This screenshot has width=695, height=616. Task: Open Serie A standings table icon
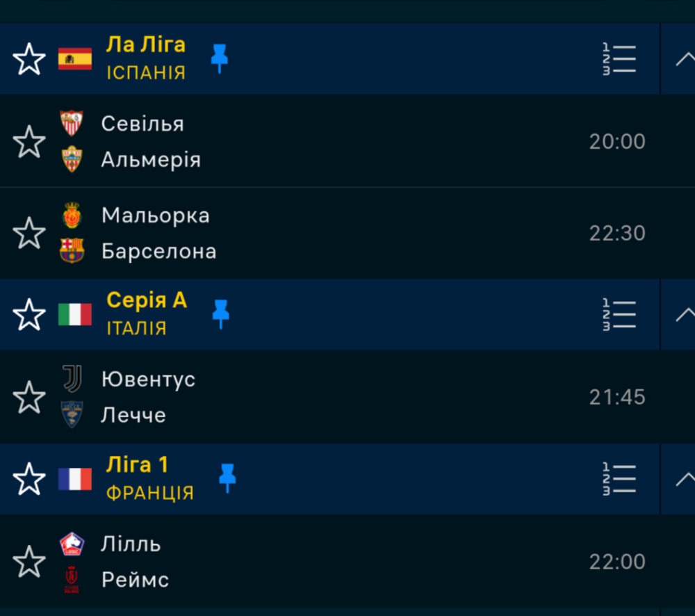point(619,314)
